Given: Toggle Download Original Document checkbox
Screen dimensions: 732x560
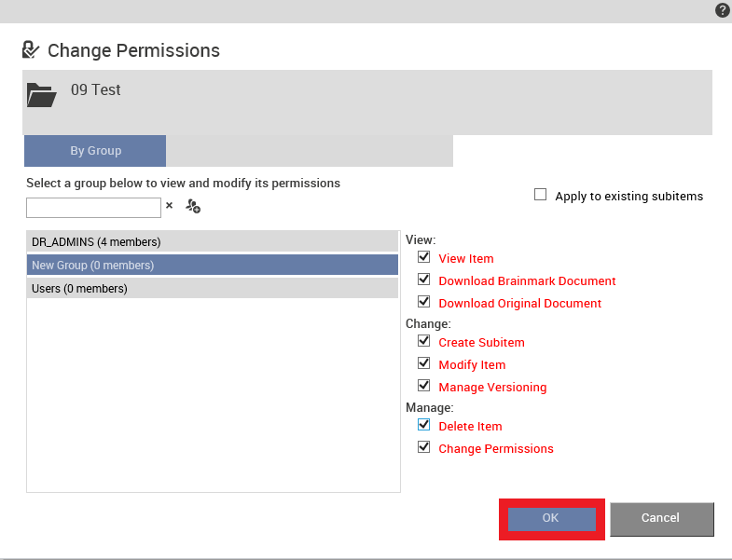Looking at the screenshot, I should click(x=424, y=302).
